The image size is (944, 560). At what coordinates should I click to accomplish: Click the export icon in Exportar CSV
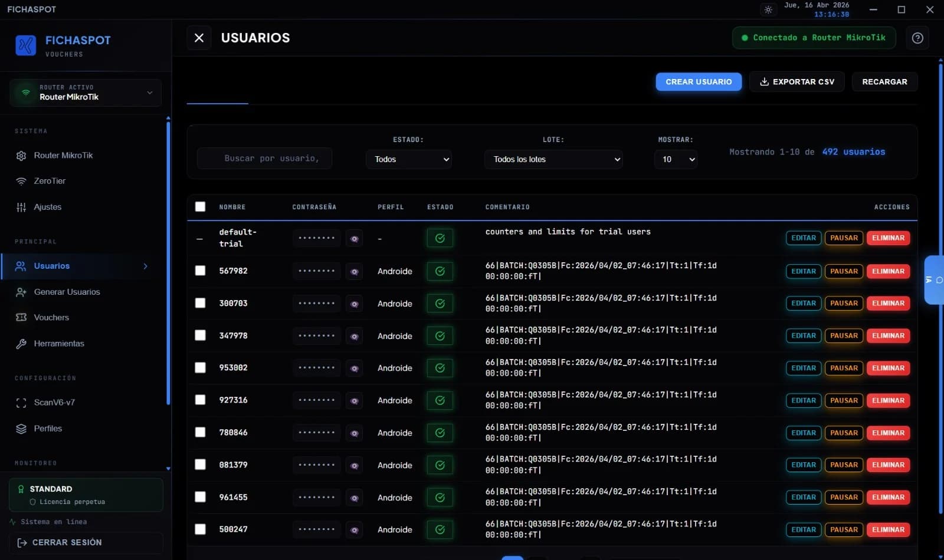click(x=764, y=82)
